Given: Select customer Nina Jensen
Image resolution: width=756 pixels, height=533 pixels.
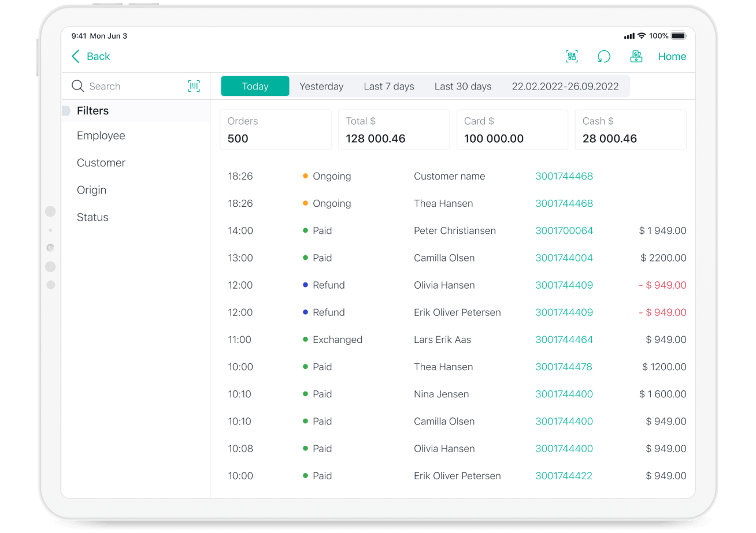Looking at the screenshot, I should tap(442, 394).
